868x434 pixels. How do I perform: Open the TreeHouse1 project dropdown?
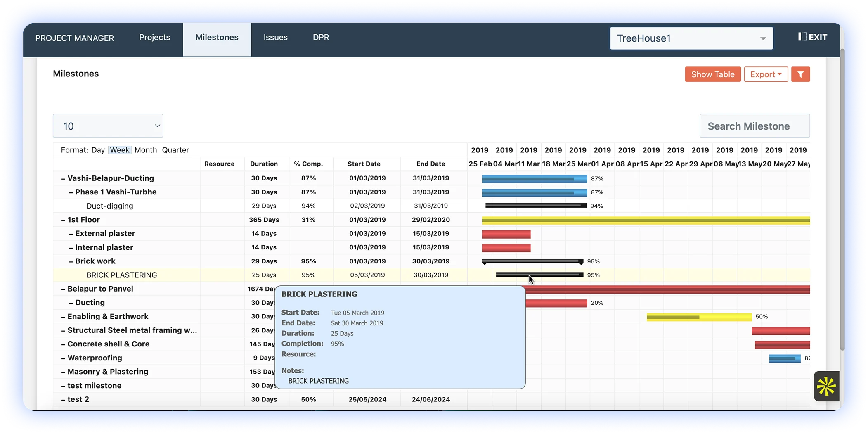click(x=691, y=38)
